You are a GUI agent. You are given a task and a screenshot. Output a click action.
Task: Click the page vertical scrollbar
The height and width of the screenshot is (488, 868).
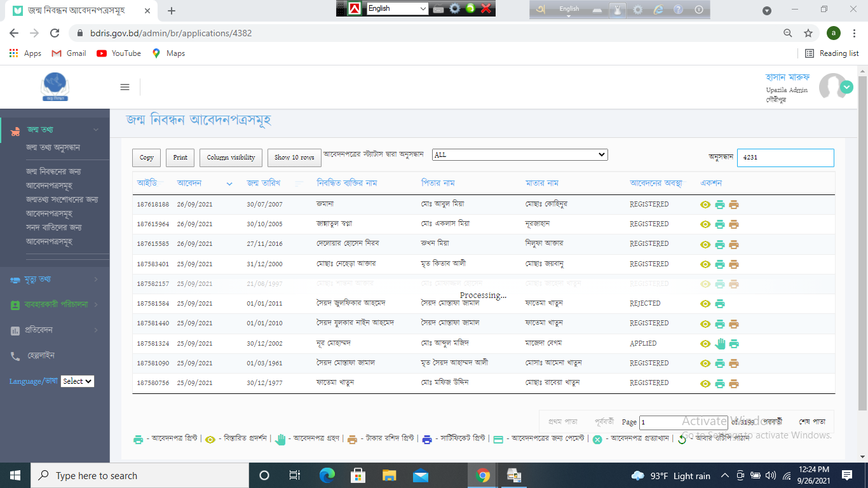click(862, 254)
